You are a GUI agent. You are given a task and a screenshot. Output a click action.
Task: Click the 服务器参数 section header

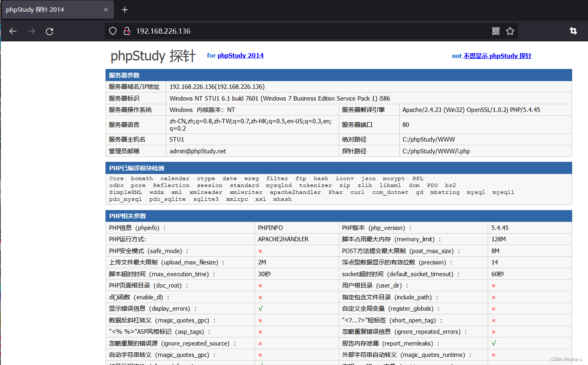click(x=339, y=75)
